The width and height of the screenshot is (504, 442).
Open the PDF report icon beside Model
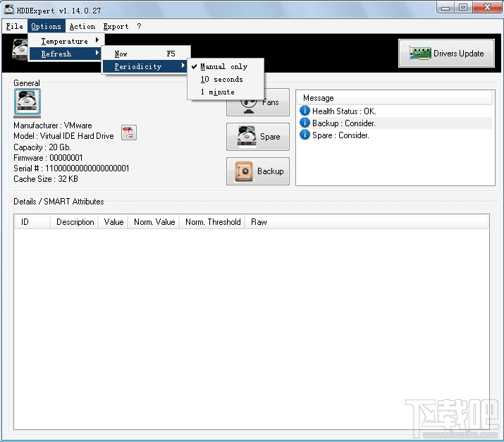click(129, 133)
